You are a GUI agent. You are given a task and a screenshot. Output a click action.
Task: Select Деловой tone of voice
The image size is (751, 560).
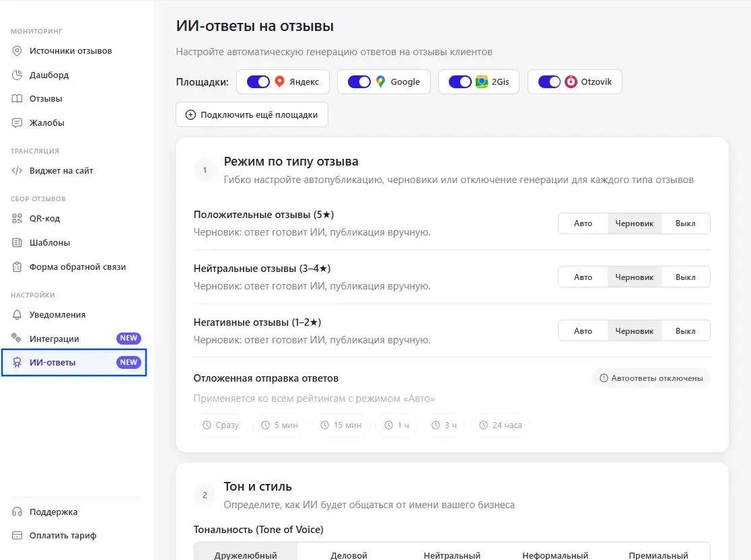click(349, 555)
